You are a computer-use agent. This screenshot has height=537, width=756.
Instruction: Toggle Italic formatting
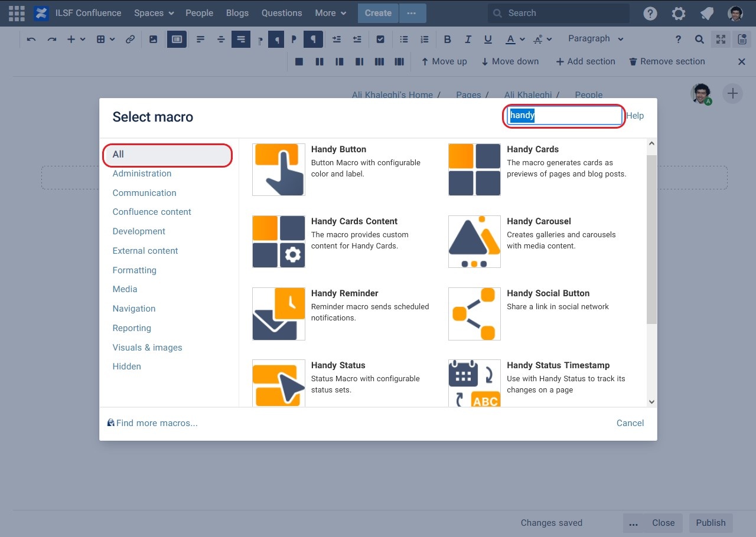pyautogui.click(x=468, y=39)
